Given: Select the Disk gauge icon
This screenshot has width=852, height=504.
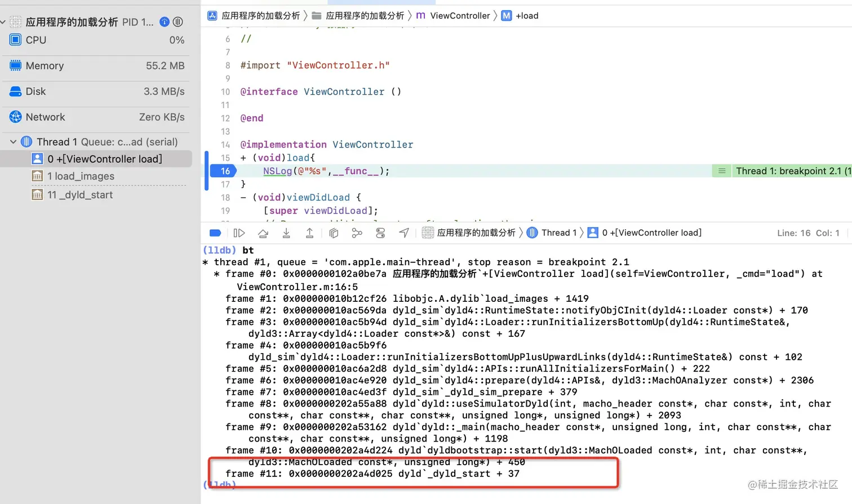Looking at the screenshot, I should [x=15, y=91].
